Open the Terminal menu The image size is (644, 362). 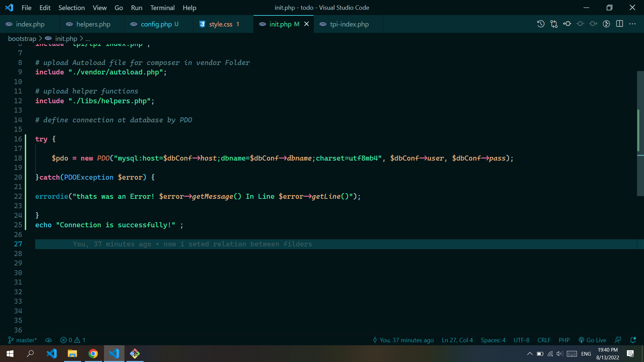click(162, 7)
